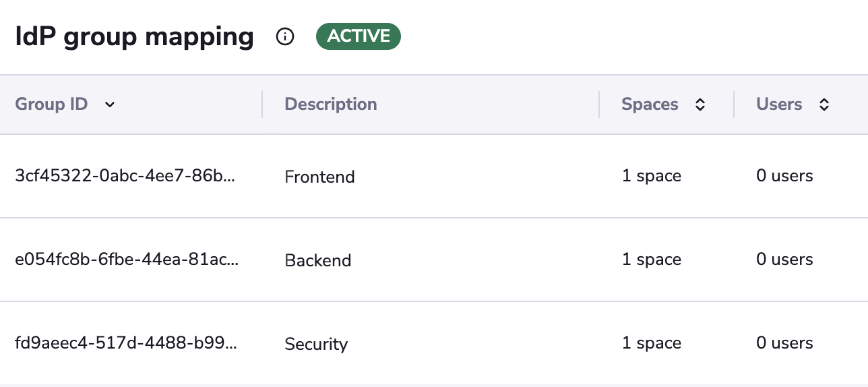This screenshot has height=387, width=868.
Task: Select the Security description cell
Action: click(316, 344)
